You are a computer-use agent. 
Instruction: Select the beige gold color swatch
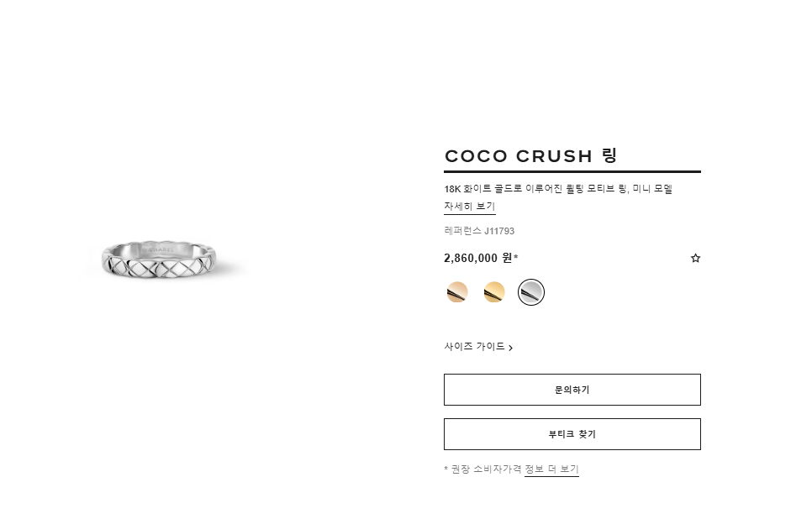(x=457, y=292)
